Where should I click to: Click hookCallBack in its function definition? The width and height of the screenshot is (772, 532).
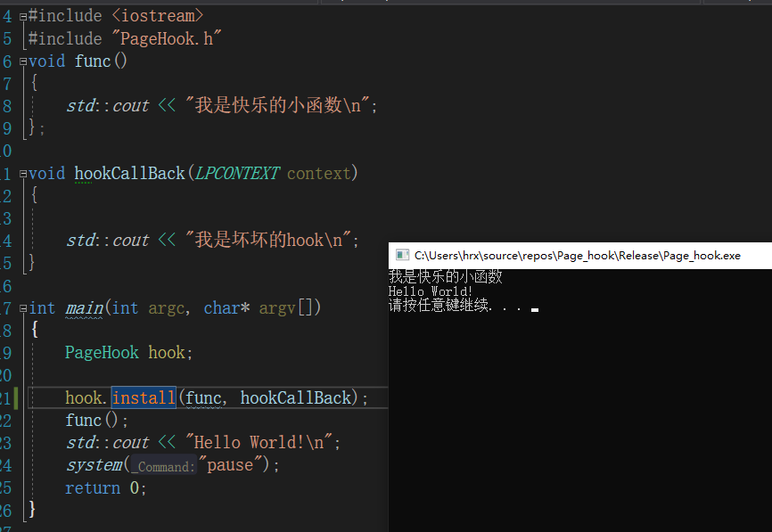click(130, 173)
